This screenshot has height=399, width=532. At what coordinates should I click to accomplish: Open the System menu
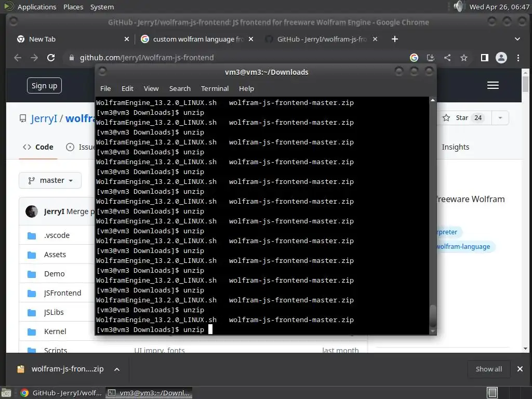102,7
